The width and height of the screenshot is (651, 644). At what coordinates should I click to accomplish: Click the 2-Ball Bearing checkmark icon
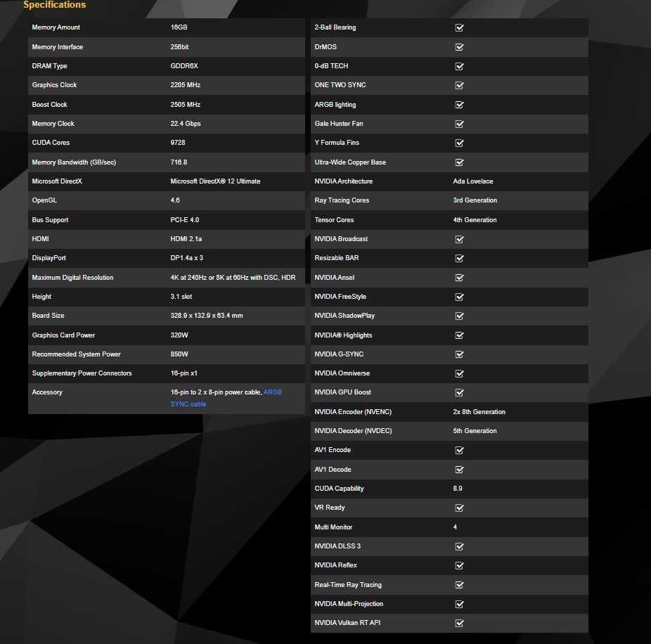pos(459,28)
